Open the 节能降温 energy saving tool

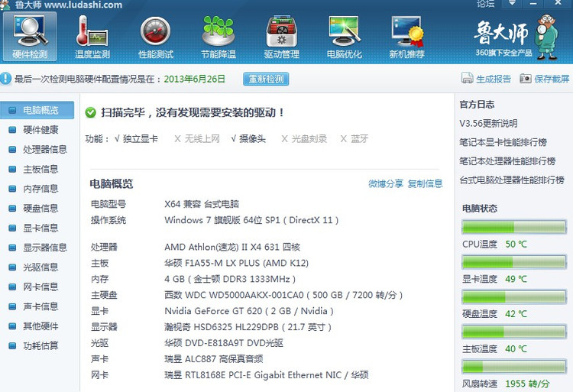tap(218, 37)
